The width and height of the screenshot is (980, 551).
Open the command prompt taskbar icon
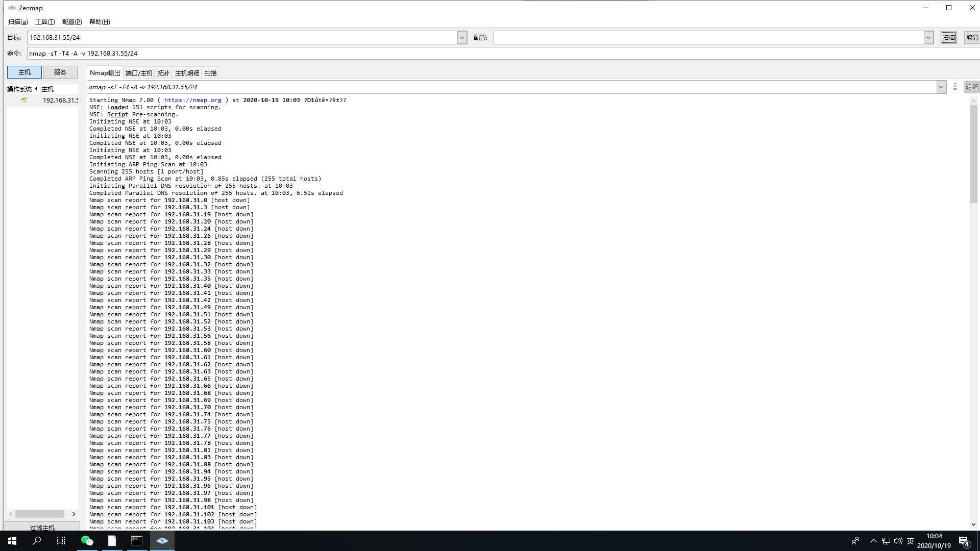pos(137,541)
